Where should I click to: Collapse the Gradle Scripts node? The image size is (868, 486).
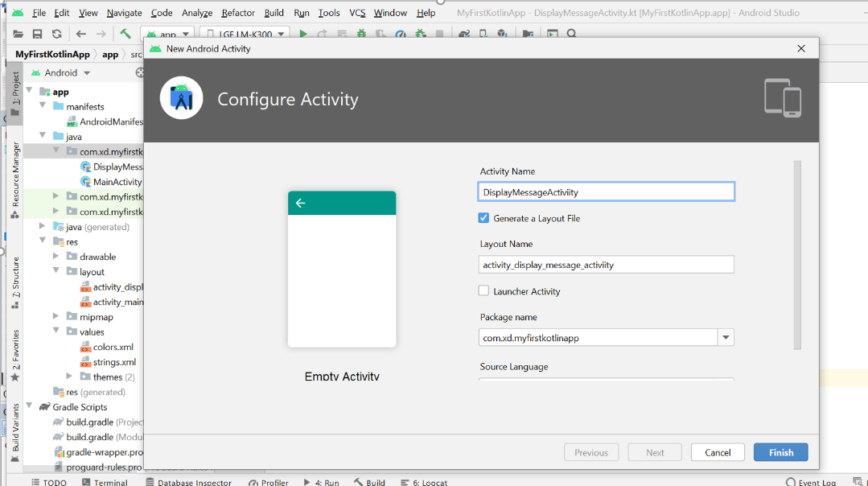pos(29,406)
